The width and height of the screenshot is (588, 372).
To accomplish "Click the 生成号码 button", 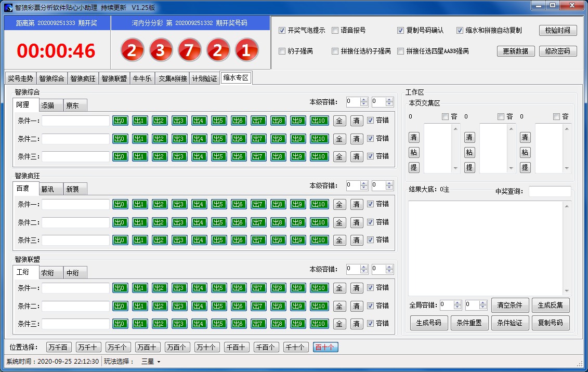I will 429,323.
